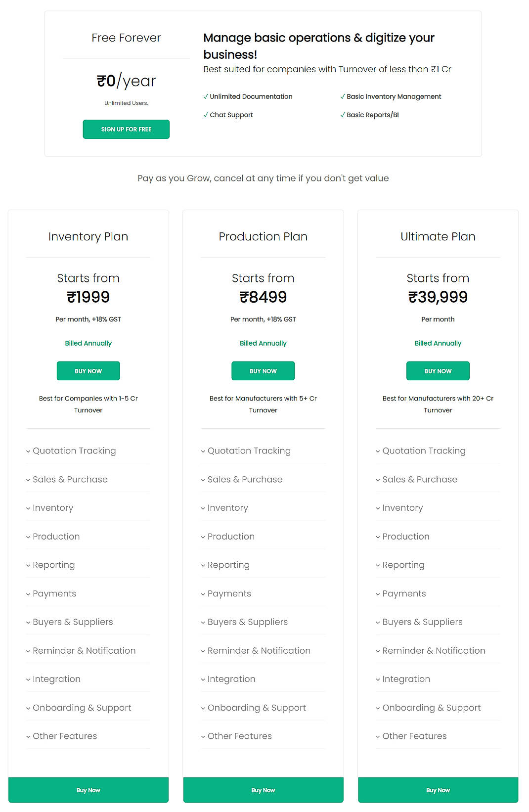
Task: Click the bottom Buy Now of the Production Plan
Action: [x=263, y=790]
